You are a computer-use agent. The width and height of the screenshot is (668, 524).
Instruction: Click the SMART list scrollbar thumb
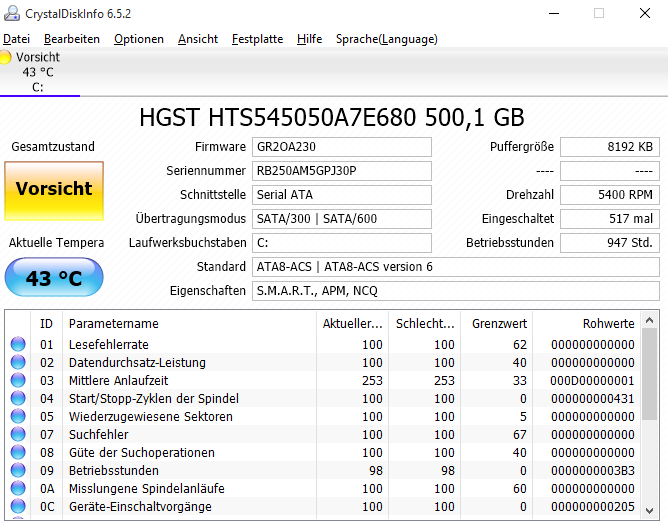pos(650,374)
